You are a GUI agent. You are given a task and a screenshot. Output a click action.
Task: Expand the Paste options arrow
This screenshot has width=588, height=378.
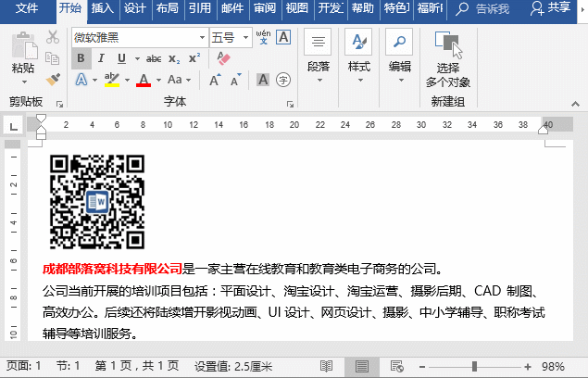(24, 82)
